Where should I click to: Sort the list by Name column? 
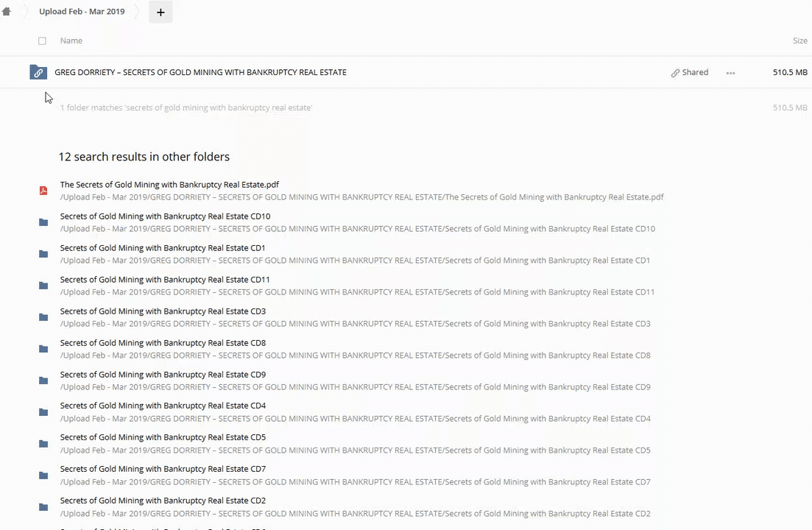coord(71,40)
